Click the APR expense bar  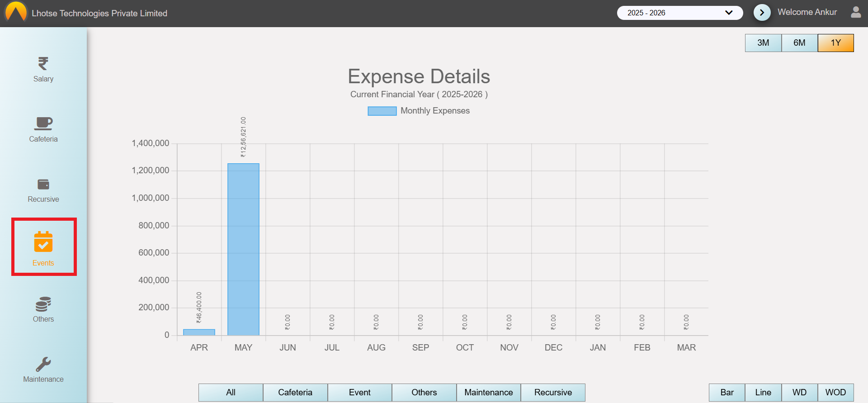tap(199, 332)
